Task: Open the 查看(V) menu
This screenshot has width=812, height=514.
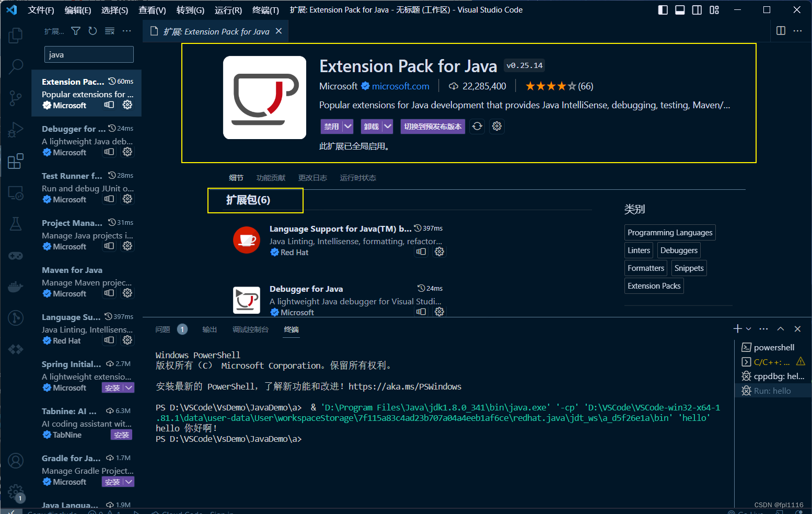Action: pyautogui.click(x=152, y=9)
